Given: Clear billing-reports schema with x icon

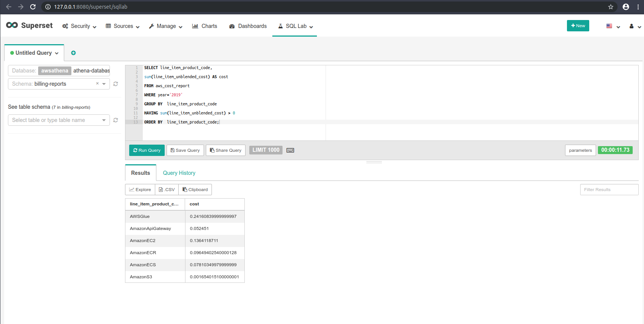Looking at the screenshot, I should [x=97, y=83].
